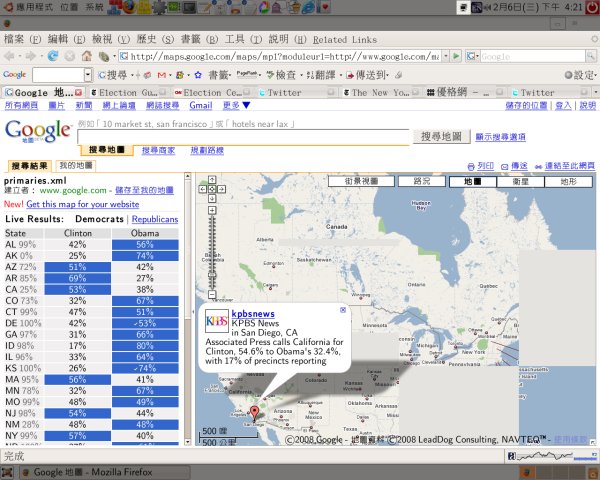Open the kpbsnews link in balloon
Screen dimensions: 600x480
pyautogui.click(x=253, y=314)
